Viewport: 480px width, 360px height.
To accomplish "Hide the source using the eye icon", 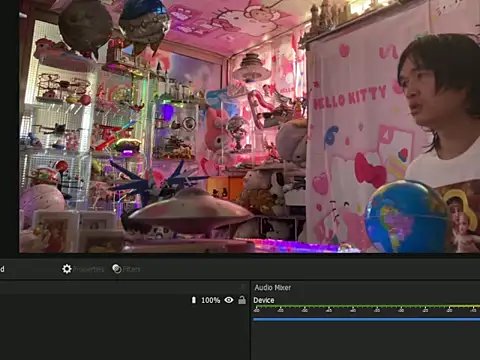I will [x=229, y=300].
